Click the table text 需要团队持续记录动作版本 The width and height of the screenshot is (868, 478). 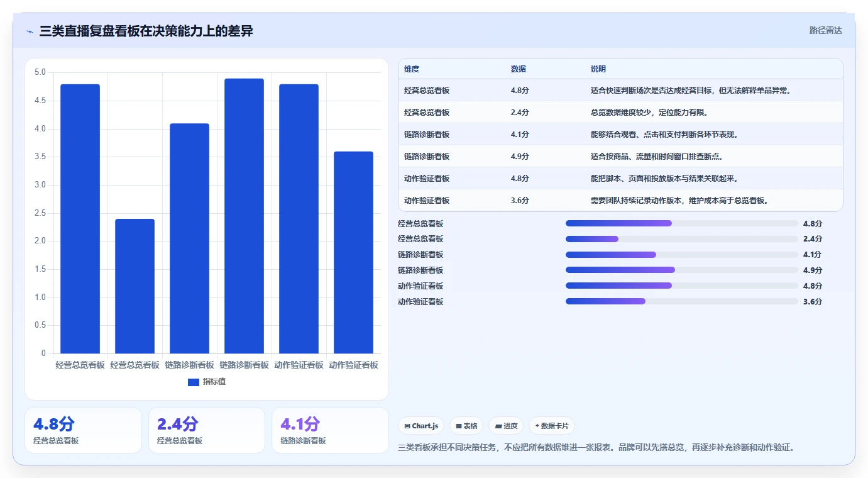pyautogui.click(x=635, y=201)
